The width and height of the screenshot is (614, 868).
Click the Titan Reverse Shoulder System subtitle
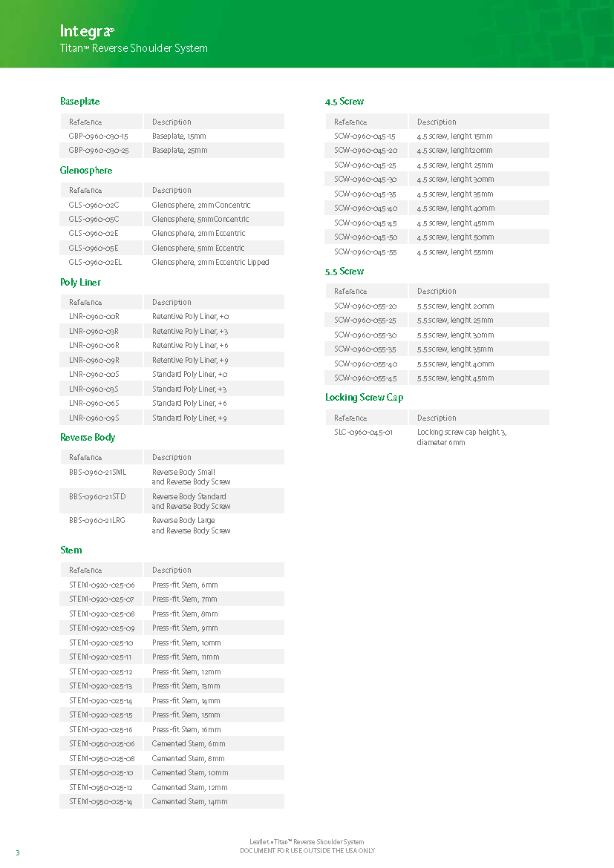[x=134, y=49]
